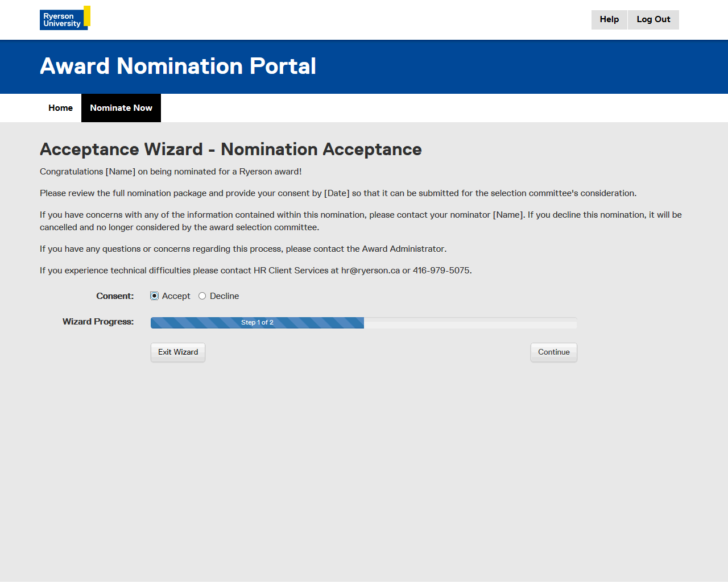Click the Congratulations message line
The image size is (728, 582).
pos(171,172)
